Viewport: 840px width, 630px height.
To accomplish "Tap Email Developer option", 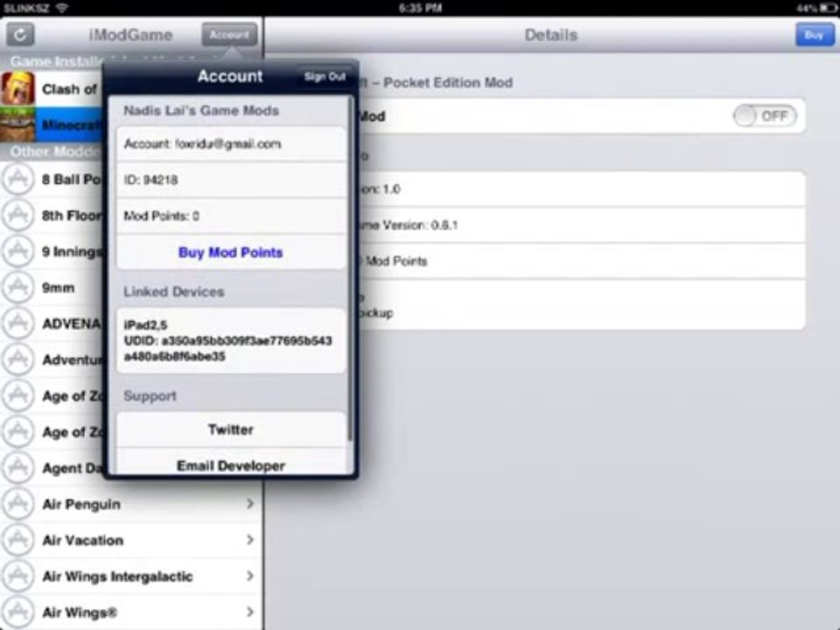I will click(x=230, y=465).
